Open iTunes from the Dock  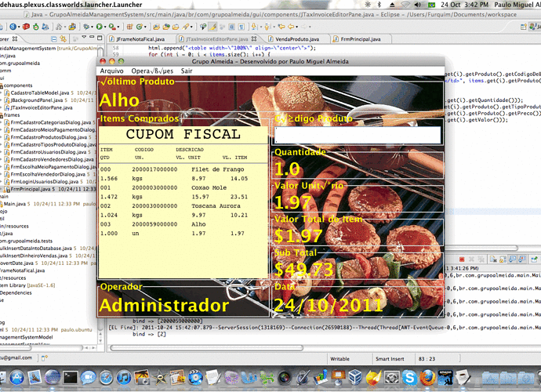(x=124, y=377)
